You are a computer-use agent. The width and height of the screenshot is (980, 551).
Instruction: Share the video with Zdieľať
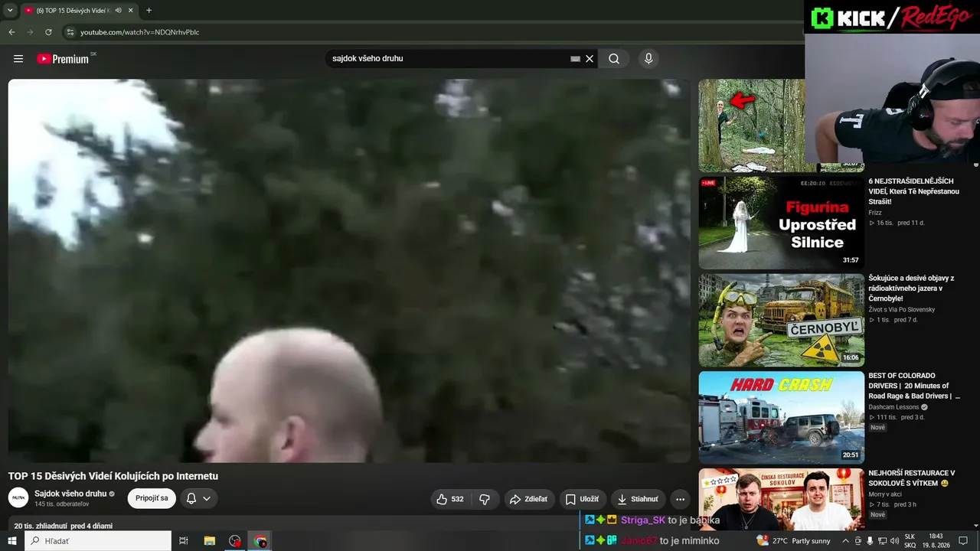529,499
